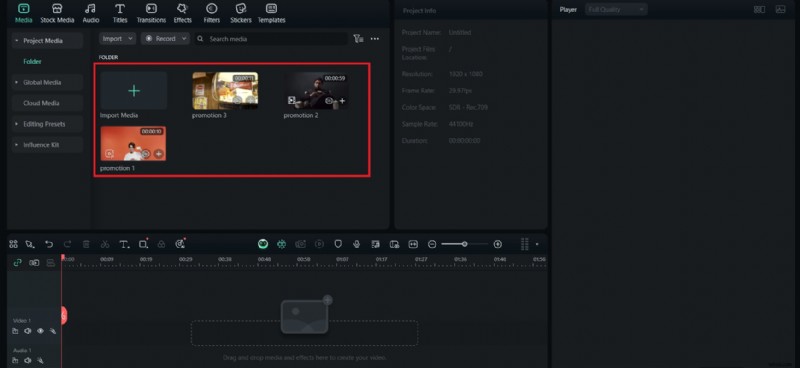Click the Import Media plus tile
The width and height of the screenshot is (800, 368).
click(x=134, y=91)
